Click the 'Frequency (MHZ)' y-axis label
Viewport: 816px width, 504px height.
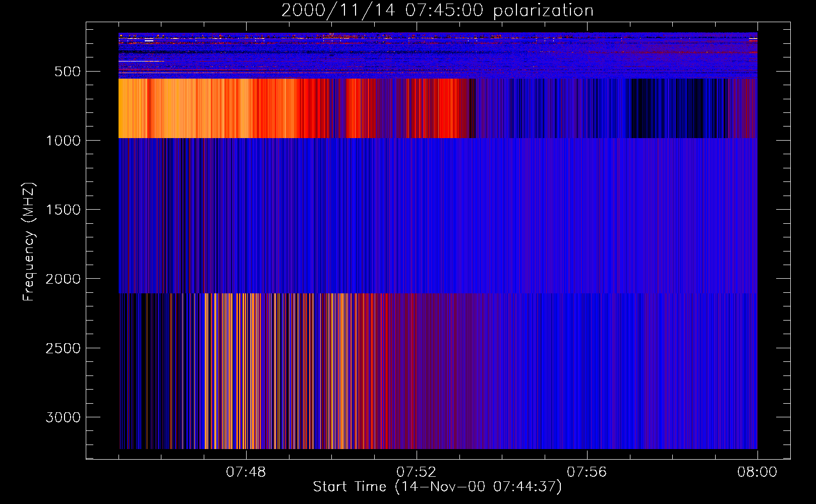coord(29,242)
